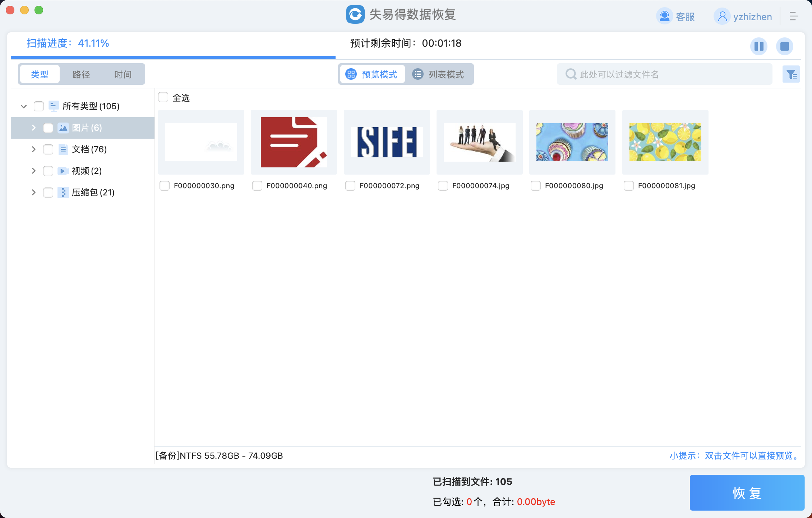Click the 恢复 recover button
This screenshot has width=812, height=518.
pyautogui.click(x=747, y=493)
